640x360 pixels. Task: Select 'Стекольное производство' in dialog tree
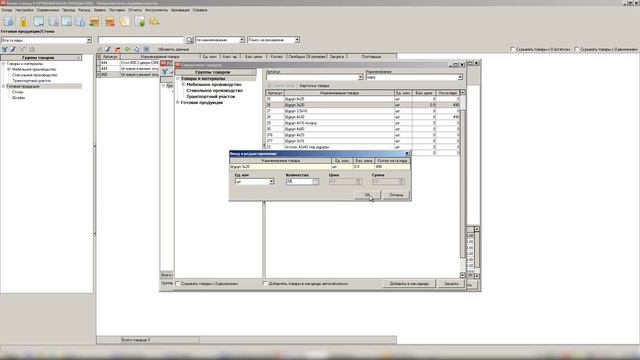(x=215, y=91)
